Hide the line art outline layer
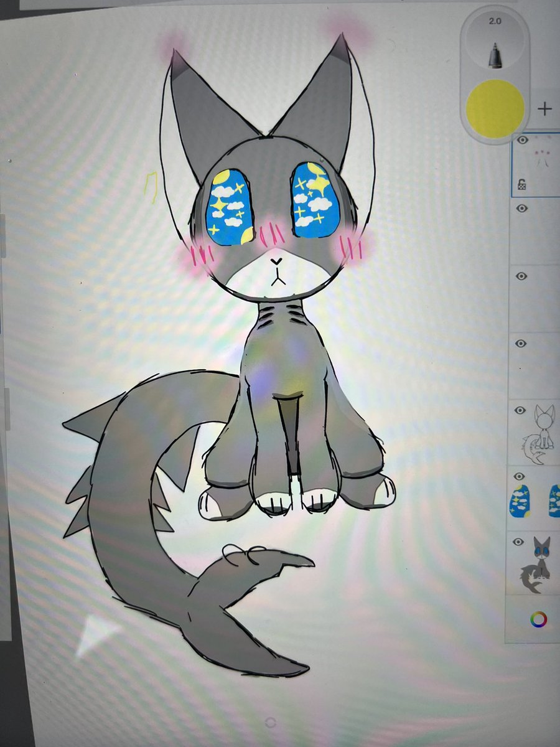 point(521,411)
